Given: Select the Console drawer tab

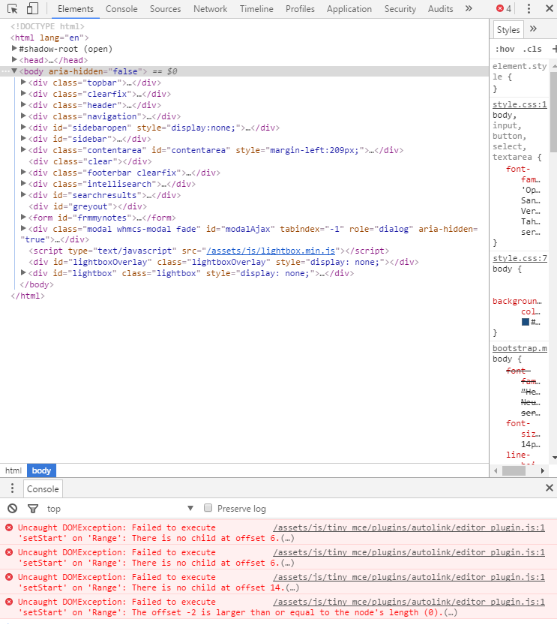Looking at the screenshot, I should [x=43, y=489].
